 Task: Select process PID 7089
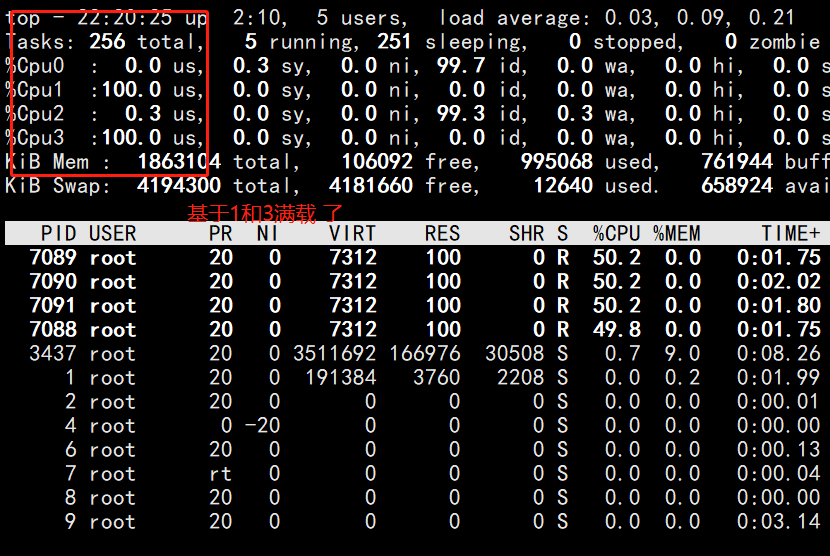tap(53, 258)
